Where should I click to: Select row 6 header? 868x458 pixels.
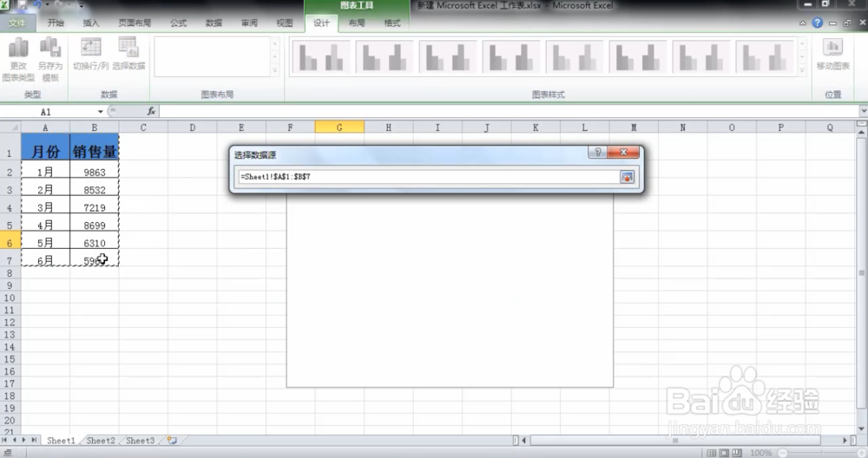click(x=10, y=242)
